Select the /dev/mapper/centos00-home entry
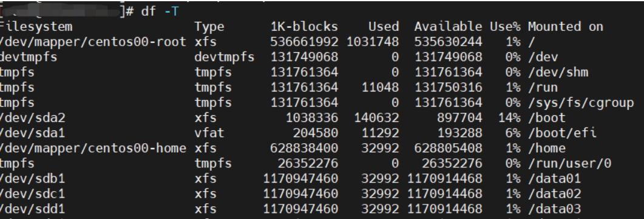The width and height of the screenshot is (644, 219). pyautogui.click(x=93, y=148)
